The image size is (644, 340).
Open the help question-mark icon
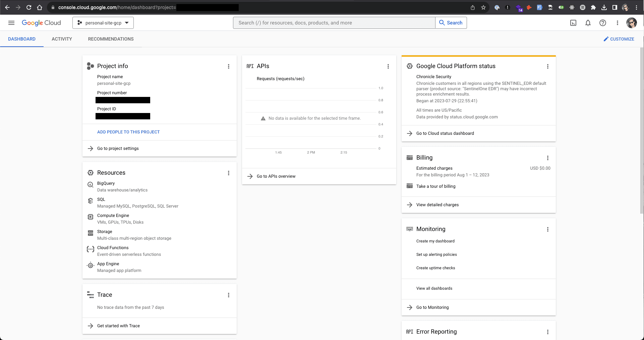[603, 23]
